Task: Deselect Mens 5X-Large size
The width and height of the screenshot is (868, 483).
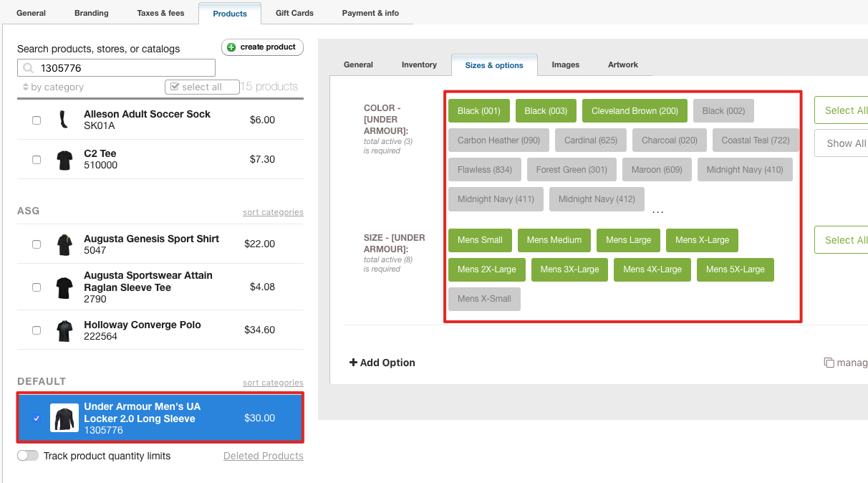Action: pyautogui.click(x=736, y=269)
